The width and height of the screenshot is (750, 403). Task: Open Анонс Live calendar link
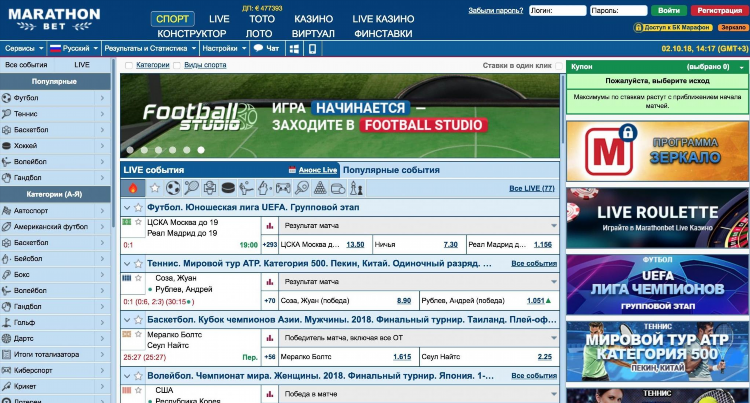pos(313,170)
